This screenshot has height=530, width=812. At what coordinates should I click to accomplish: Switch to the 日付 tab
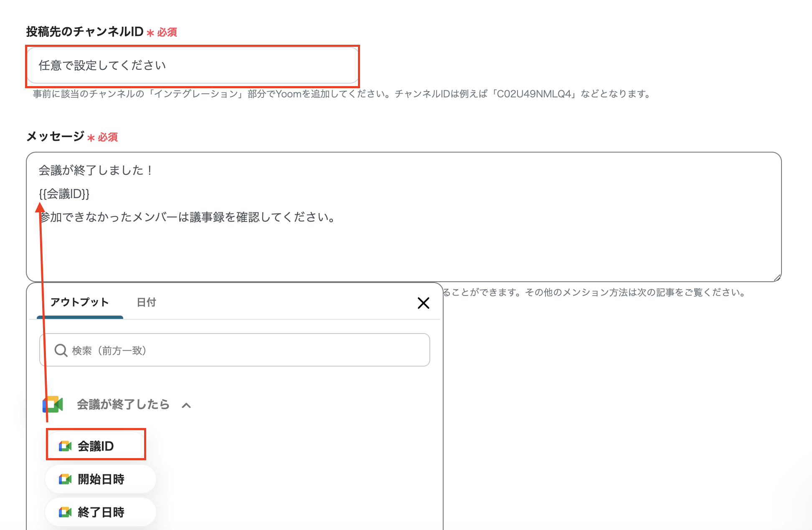click(x=147, y=302)
